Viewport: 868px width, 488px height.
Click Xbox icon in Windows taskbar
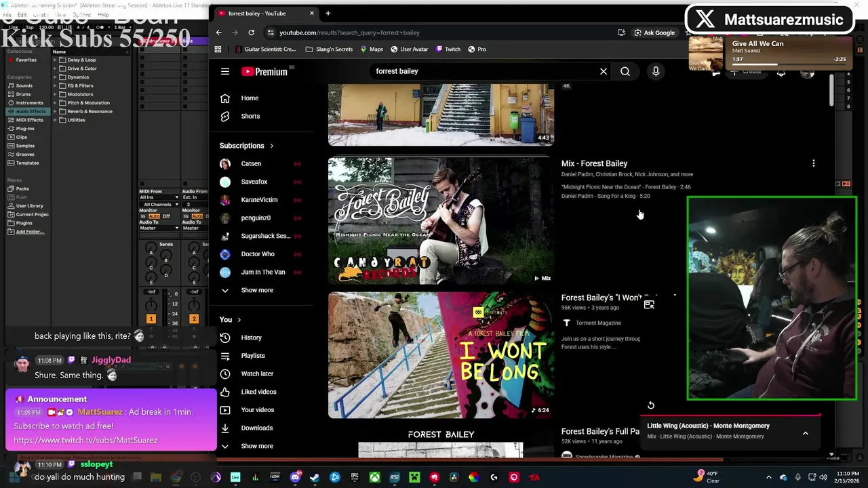374,477
